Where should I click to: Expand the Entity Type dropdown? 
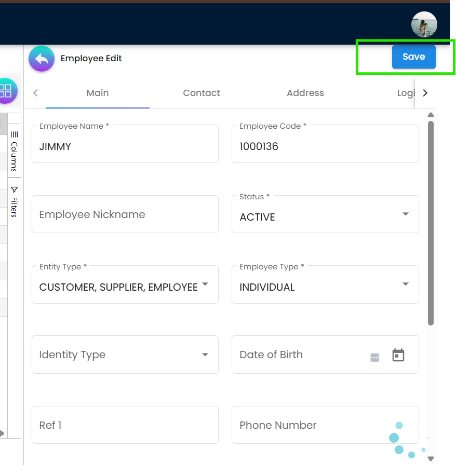click(x=205, y=284)
